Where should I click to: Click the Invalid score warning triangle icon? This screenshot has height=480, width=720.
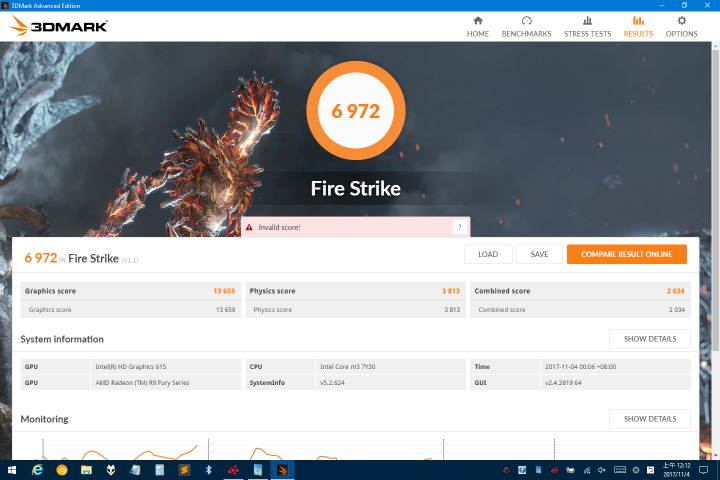click(249, 227)
